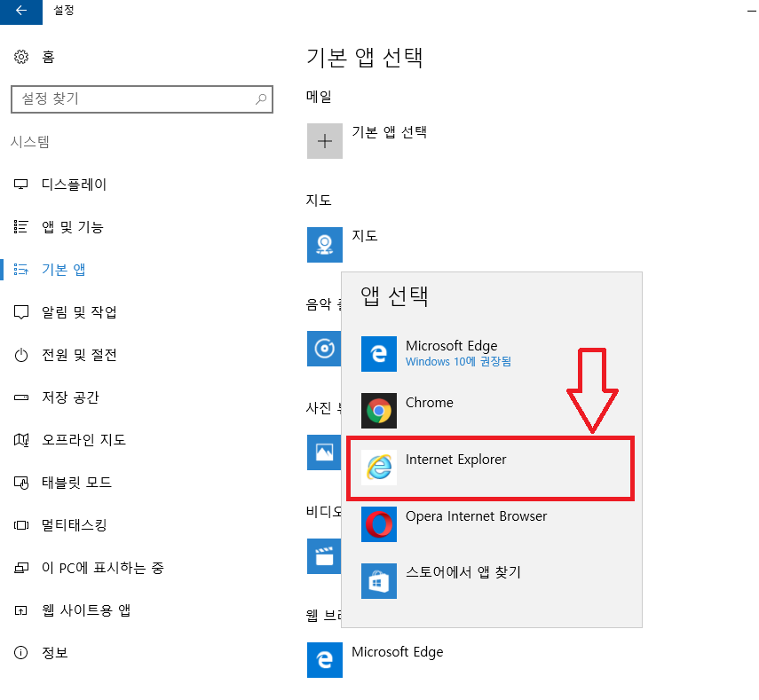
Task: Click the 전원 및 절전 power icon
Action: click(20, 355)
